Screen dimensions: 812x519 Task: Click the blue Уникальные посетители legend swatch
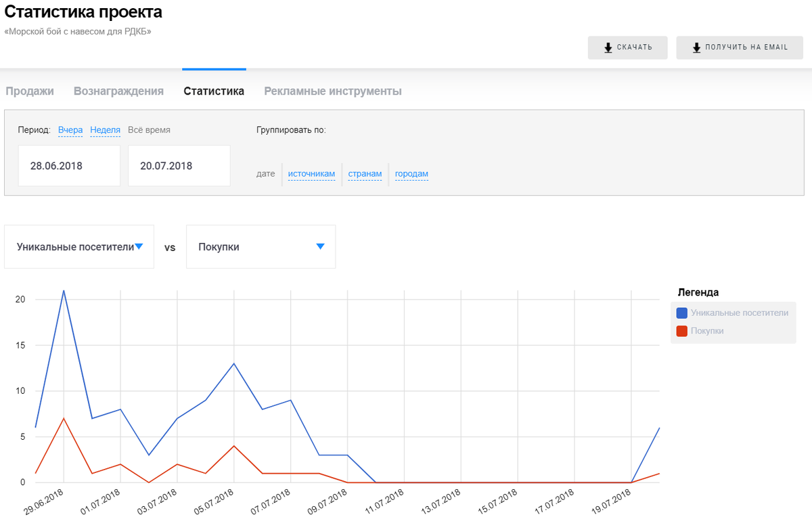click(x=682, y=313)
